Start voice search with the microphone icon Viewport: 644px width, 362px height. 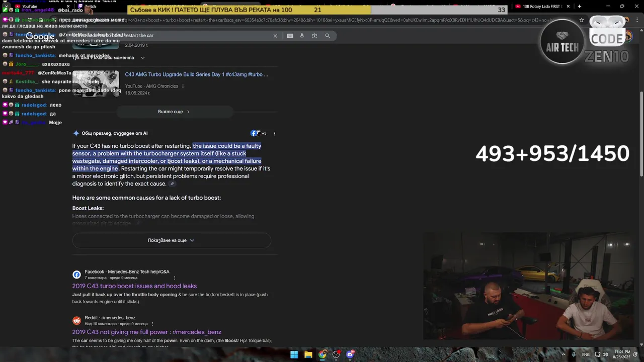coord(302,36)
